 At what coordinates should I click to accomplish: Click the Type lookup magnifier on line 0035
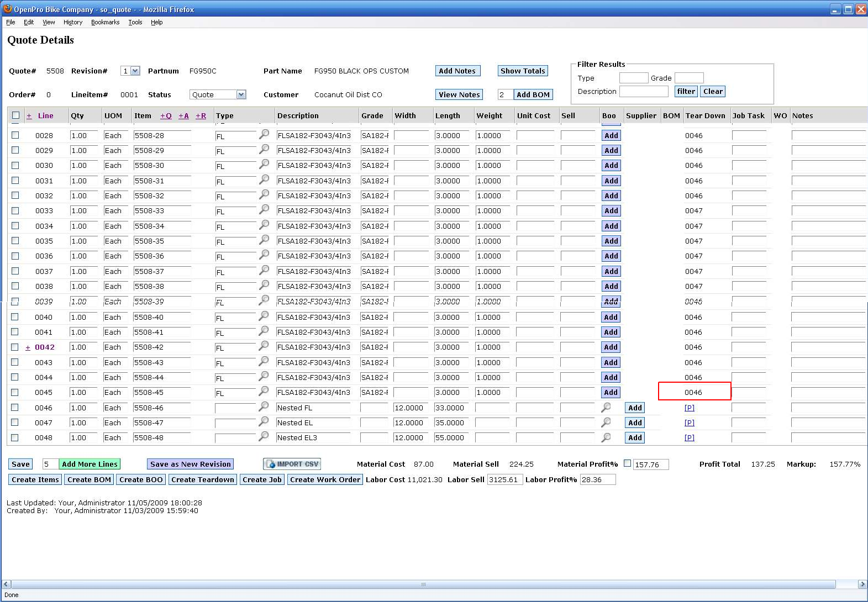pos(264,240)
